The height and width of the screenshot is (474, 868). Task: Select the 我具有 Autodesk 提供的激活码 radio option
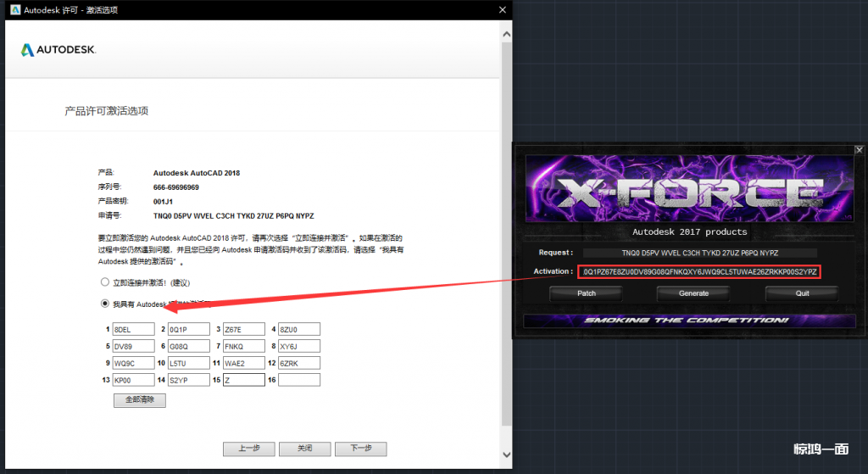pos(105,304)
